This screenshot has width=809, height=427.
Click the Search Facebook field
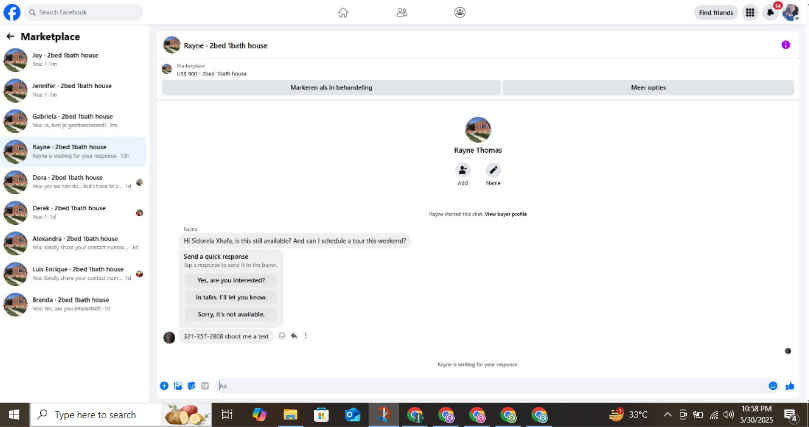(84, 12)
